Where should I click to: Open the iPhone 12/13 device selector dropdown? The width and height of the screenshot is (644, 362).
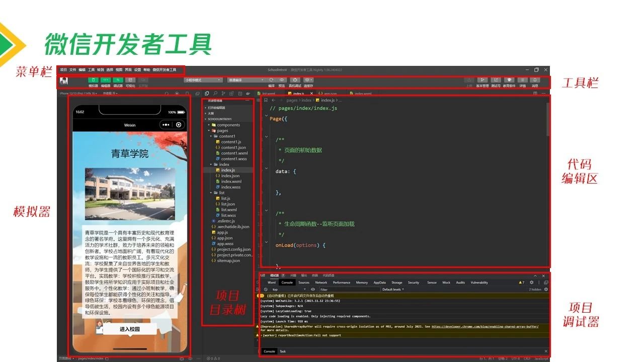click(78, 94)
